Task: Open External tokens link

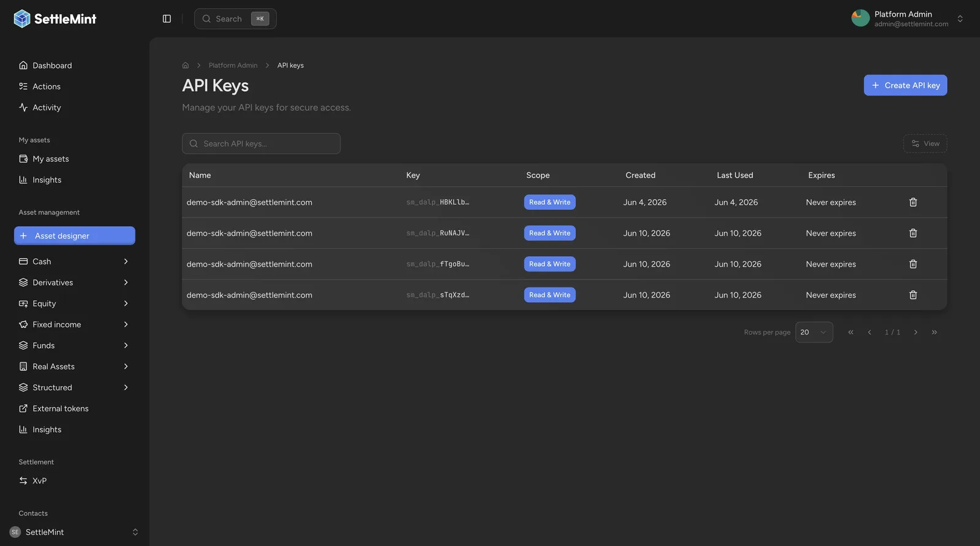Action: tap(75, 409)
